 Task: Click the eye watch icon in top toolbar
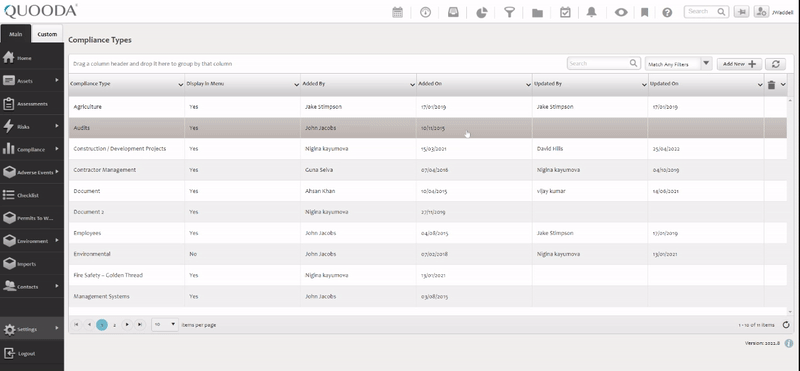[x=621, y=12]
